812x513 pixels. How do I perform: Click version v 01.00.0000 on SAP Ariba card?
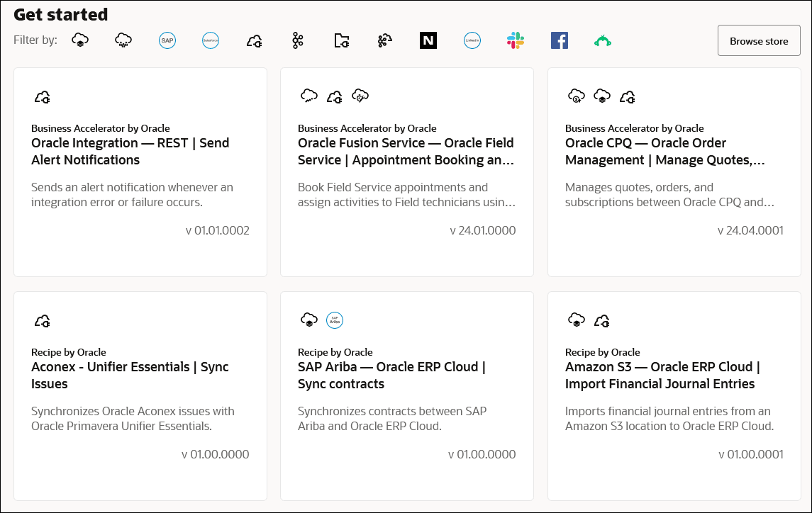pyautogui.click(x=482, y=454)
